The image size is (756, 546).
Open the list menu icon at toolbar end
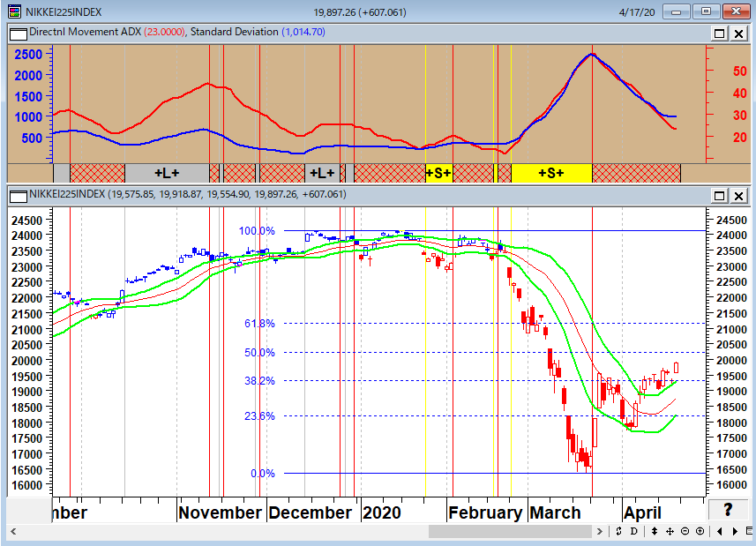click(749, 531)
